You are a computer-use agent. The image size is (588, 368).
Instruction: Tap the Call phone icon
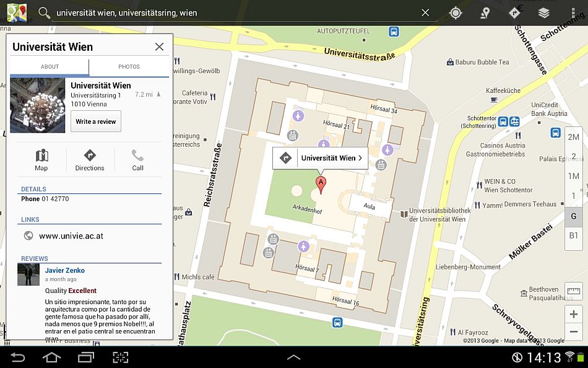[x=137, y=160]
